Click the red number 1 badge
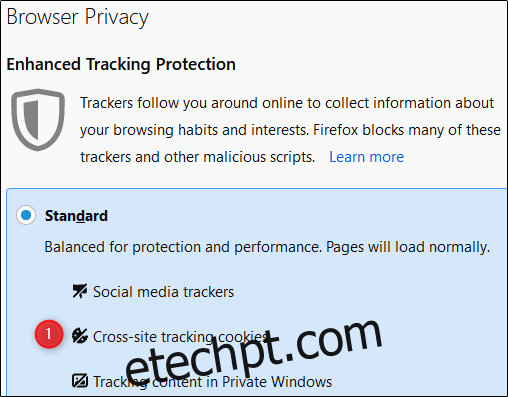 click(x=49, y=334)
